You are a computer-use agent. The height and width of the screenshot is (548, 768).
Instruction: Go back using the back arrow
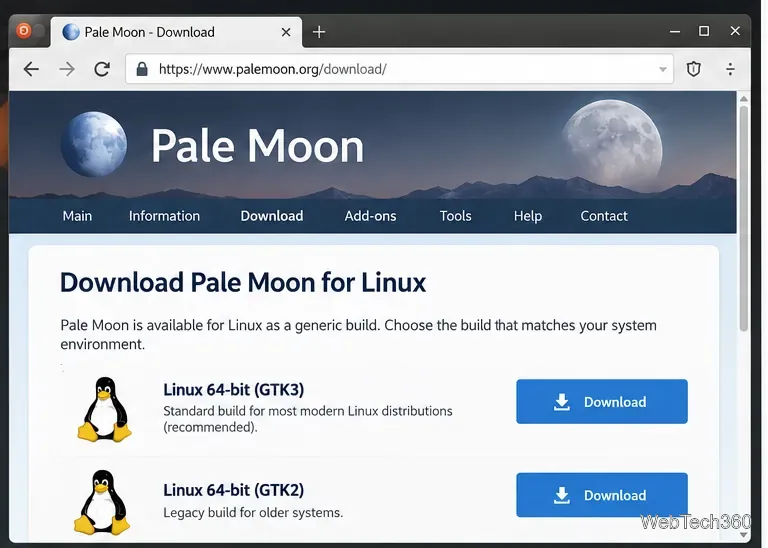tap(31, 69)
